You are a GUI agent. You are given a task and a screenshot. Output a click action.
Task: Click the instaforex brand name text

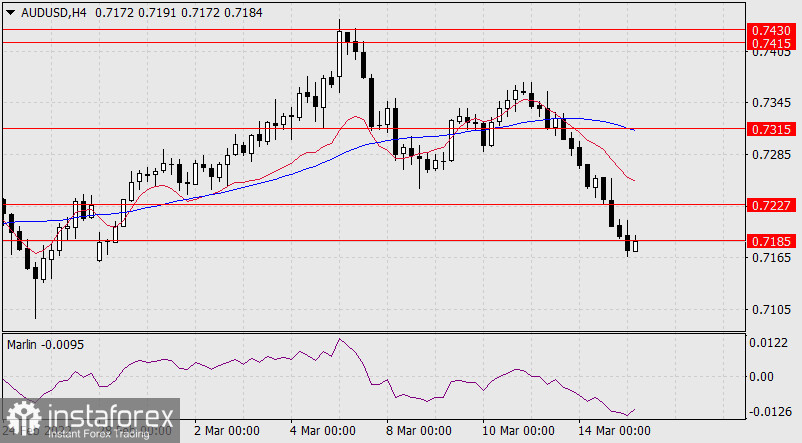105,414
